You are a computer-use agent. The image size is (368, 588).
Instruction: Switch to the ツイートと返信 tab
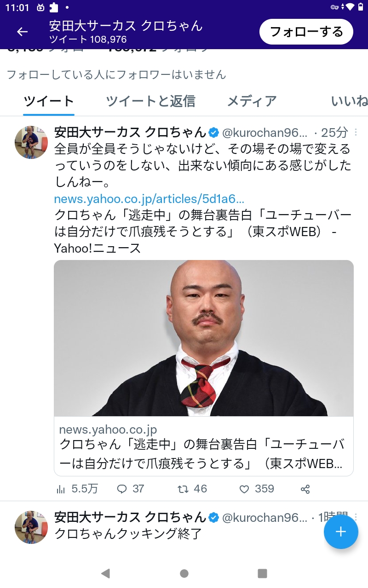tap(150, 101)
